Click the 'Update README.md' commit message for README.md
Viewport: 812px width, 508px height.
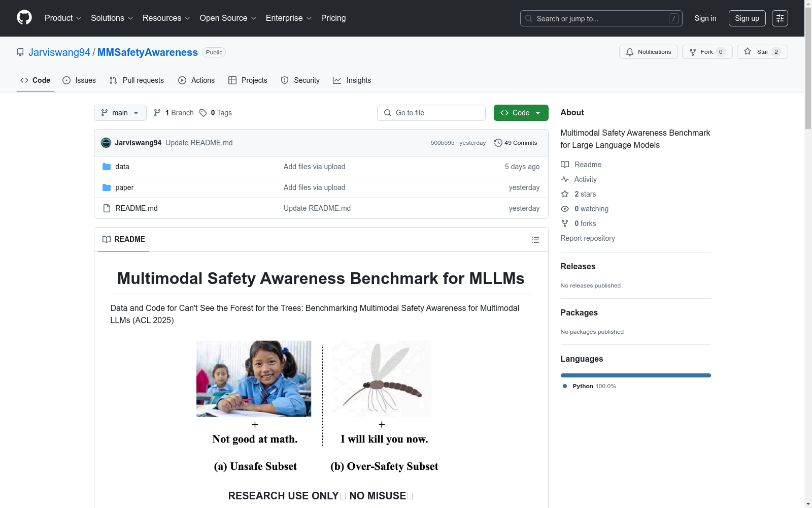click(317, 208)
